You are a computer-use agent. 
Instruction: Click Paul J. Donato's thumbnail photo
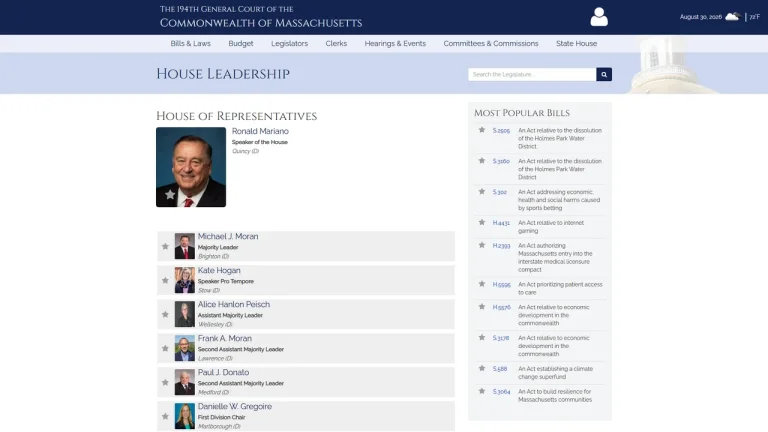(185, 382)
